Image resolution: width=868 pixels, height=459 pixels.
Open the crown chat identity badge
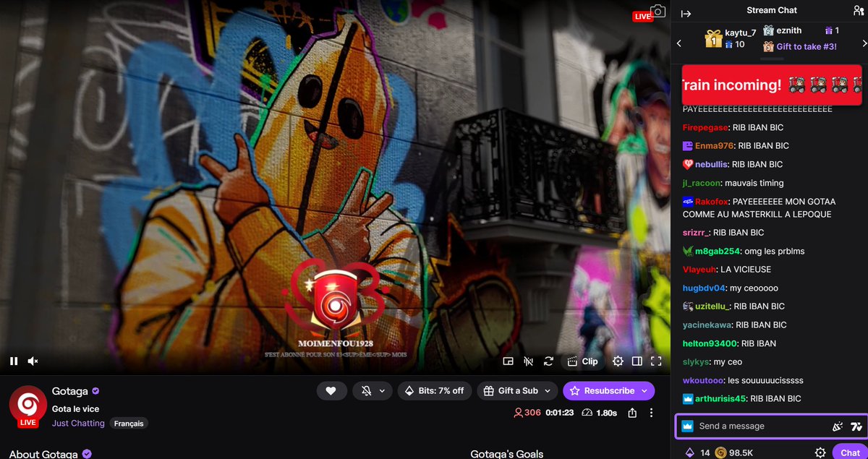coord(687,426)
